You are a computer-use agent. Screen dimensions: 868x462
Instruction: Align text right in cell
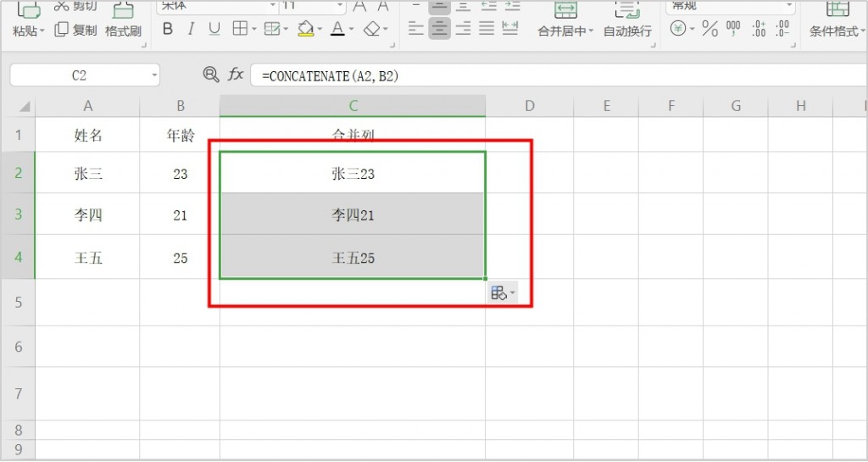coord(463,29)
